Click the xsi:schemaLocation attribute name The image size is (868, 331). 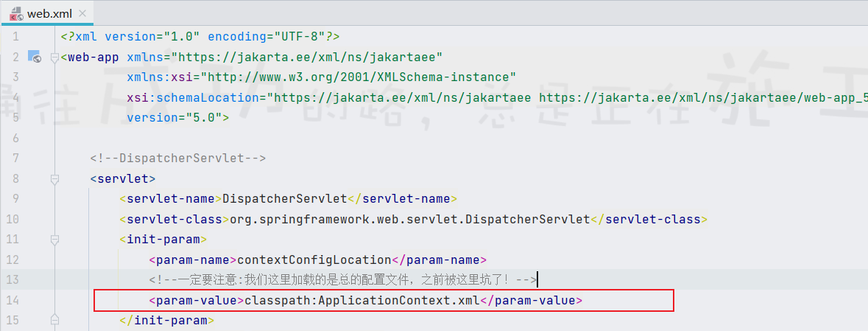(193, 97)
